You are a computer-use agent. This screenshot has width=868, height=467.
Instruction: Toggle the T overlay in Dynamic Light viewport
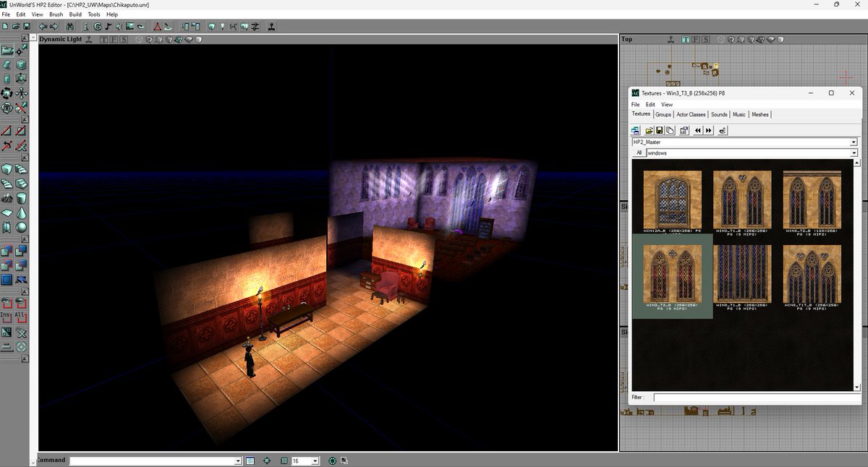(x=104, y=39)
